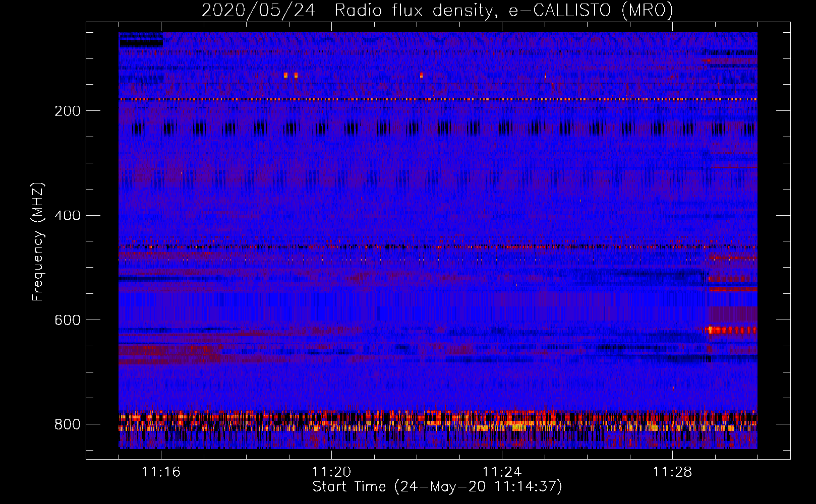Viewport: 816px width, 504px height.
Task: Click the 11:28 time tick label
Action: pos(672,472)
